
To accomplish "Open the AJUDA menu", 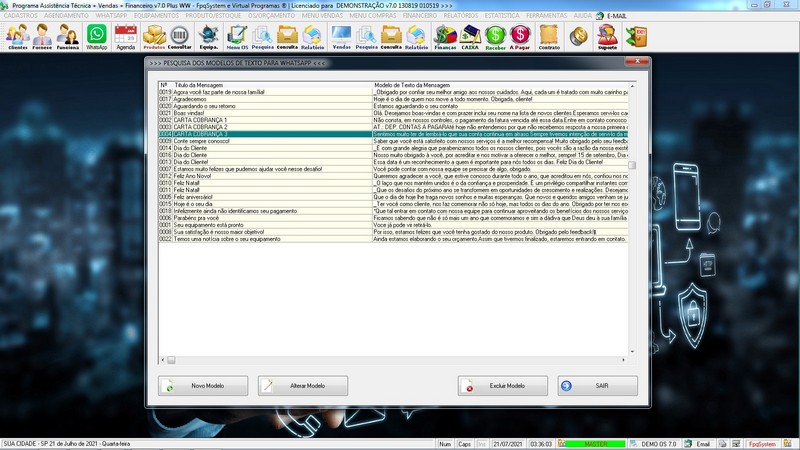I will (x=582, y=16).
